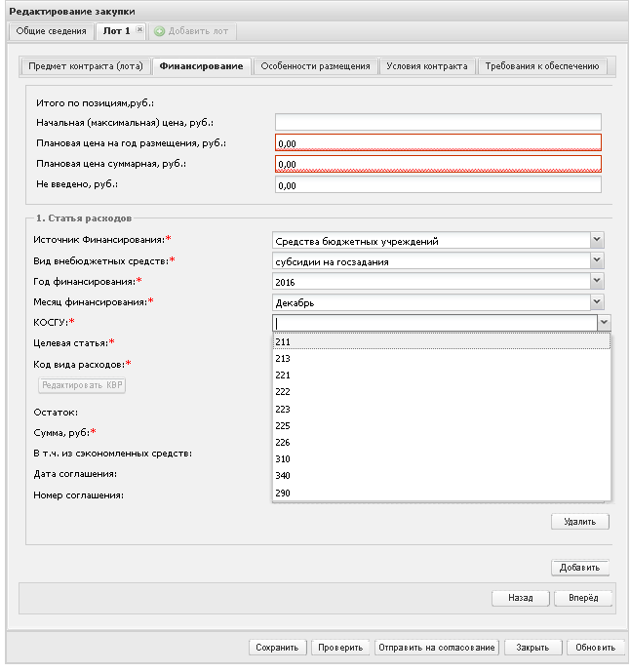Click the КОСГУ text input
This screenshot has height=672, width=630.
click(x=435, y=323)
